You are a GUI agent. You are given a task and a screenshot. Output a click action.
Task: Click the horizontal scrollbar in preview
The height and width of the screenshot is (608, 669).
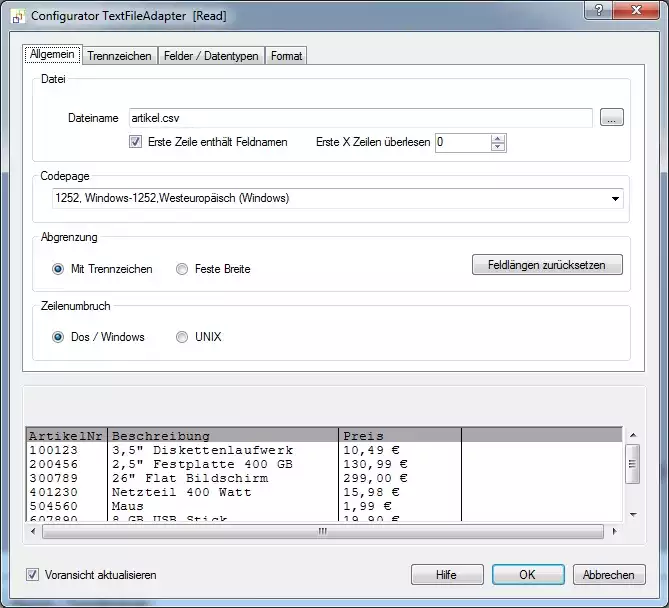coord(322,531)
